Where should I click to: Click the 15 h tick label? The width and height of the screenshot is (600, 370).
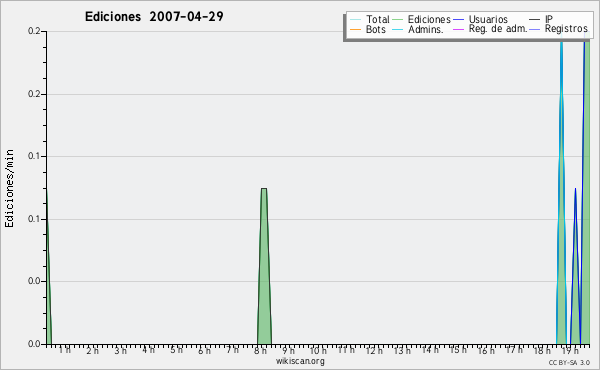[x=458, y=350]
